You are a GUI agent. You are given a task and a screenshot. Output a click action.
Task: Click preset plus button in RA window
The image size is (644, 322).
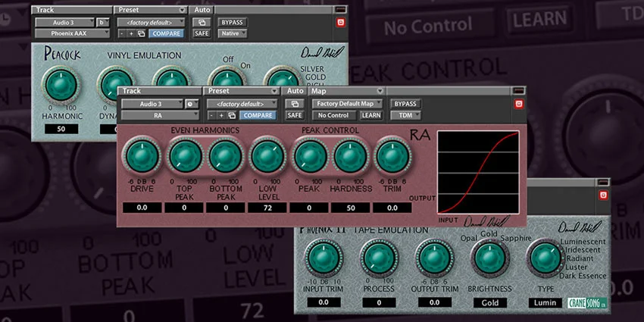pos(221,115)
